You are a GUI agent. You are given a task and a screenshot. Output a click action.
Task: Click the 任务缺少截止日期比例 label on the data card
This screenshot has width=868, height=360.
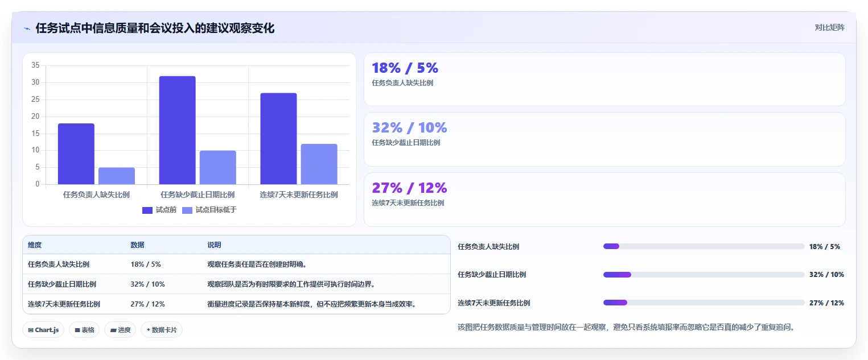click(x=406, y=143)
